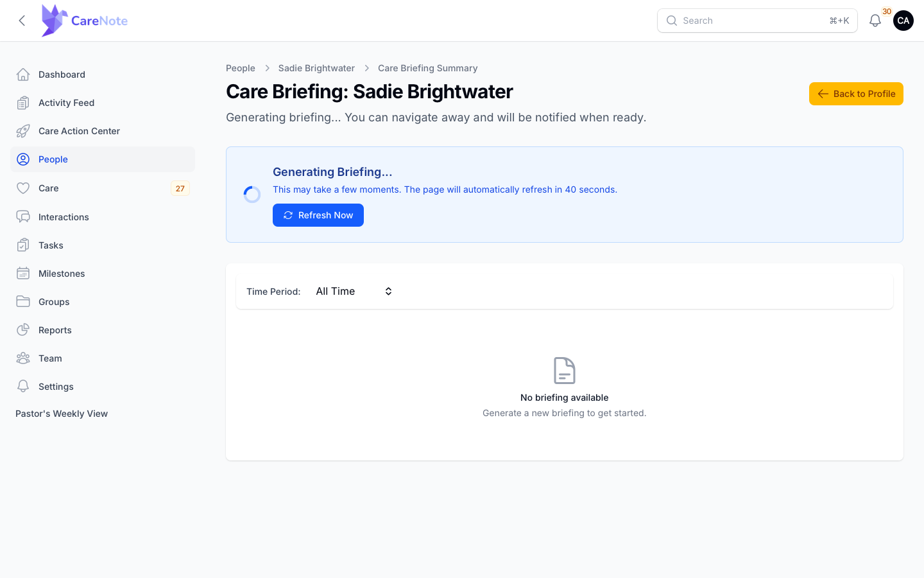Click the notification count badge 30
The image size is (924, 578).
[887, 12]
